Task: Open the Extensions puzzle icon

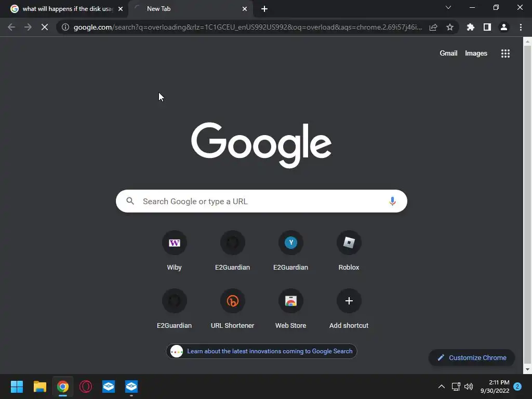Action: click(x=471, y=27)
